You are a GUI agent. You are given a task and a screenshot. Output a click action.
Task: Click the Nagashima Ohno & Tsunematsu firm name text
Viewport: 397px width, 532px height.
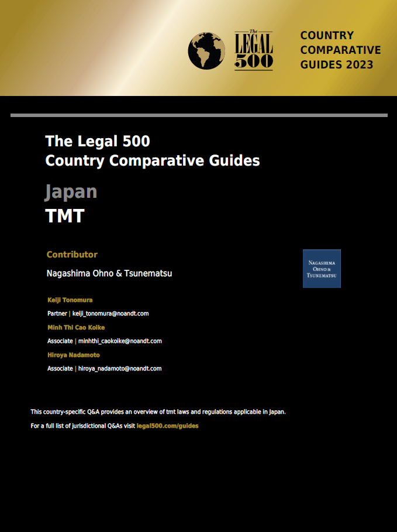coord(109,273)
